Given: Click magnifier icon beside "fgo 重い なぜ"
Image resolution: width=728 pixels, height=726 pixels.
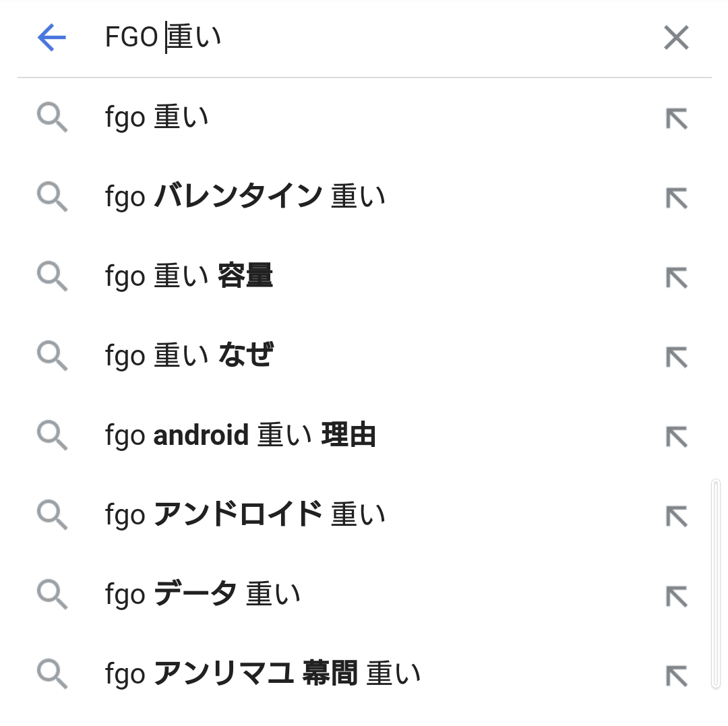Looking at the screenshot, I should 52,355.
